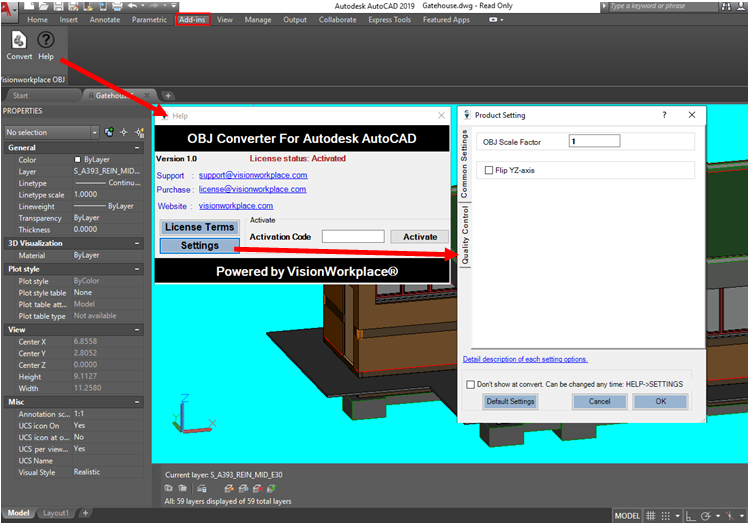Switch to the Annotate ribbon tab
The width and height of the screenshot is (748, 523).
pos(105,20)
